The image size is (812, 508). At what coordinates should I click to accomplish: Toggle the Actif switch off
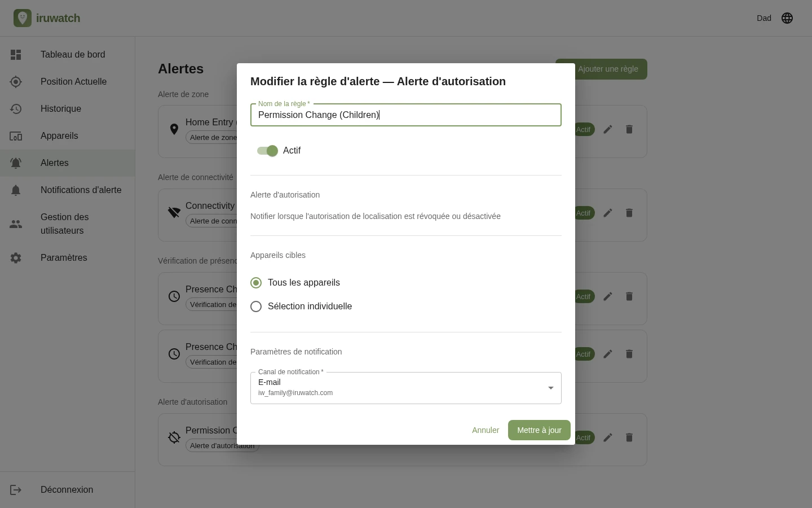point(267,151)
